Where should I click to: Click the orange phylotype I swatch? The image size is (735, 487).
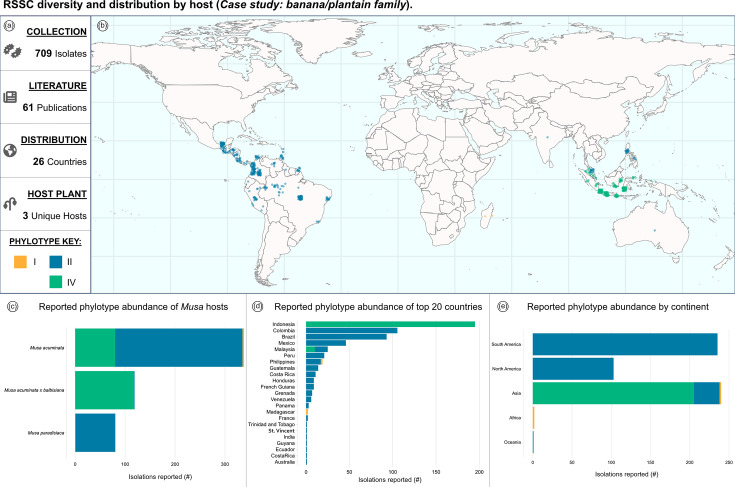coord(20,262)
